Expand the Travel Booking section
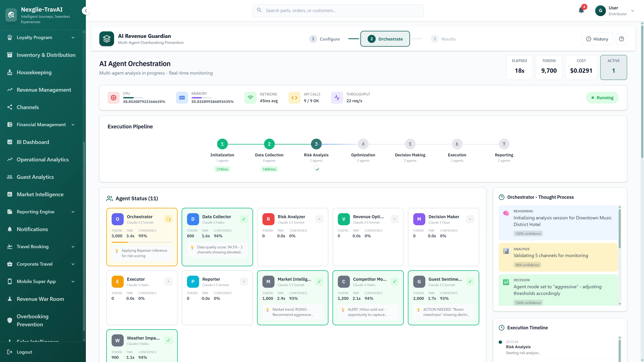Screen dimensions: 644x362 click(73, 247)
